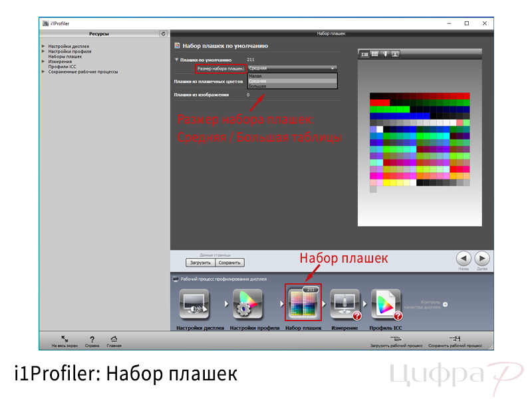Click the Ресурсы panel header
Viewport: 532px width, 399px height.
99,34
